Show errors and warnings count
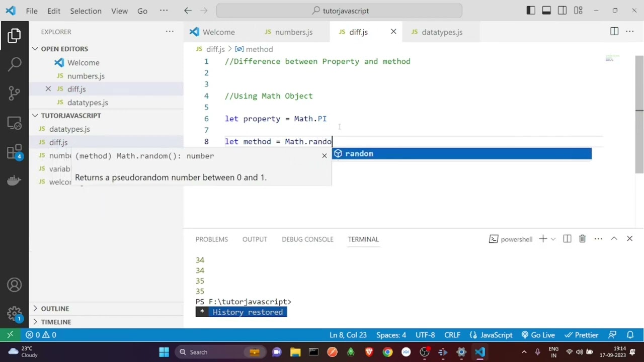644x362 pixels. pos(41,335)
